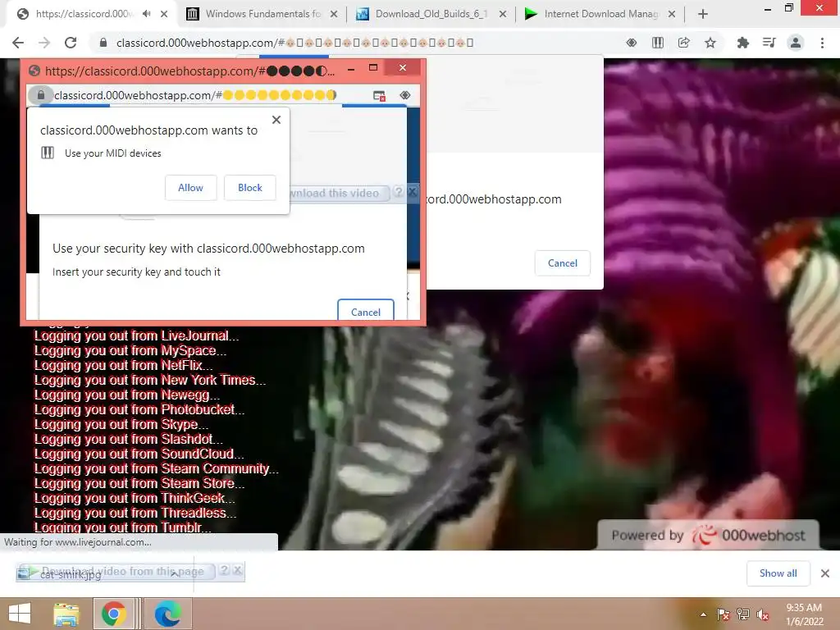Click 'Logging you out from NetFlix...' text
Viewport: 840px width, 630px height.
[x=123, y=365]
